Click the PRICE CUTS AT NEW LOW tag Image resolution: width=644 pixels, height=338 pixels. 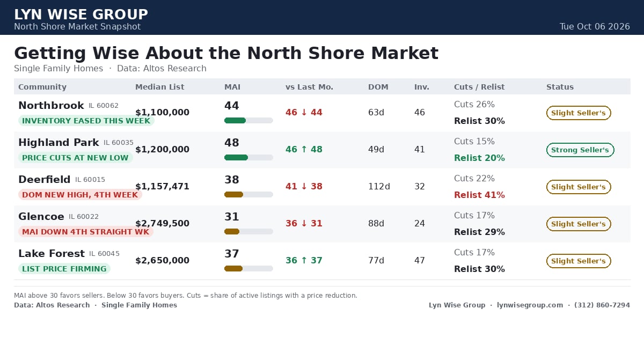(x=76, y=158)
